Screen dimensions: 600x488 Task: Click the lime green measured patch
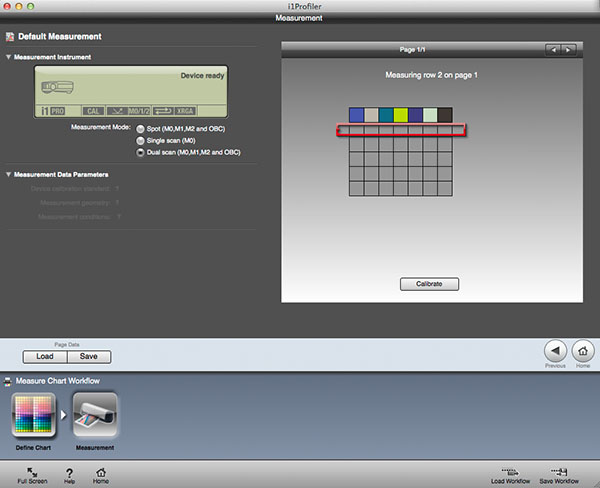pyautogui.click(x=401, y=115)
